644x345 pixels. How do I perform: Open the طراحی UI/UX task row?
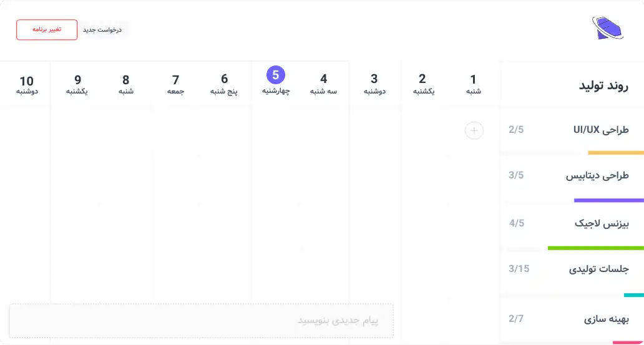pyautogui.click(x=571, y=130)
